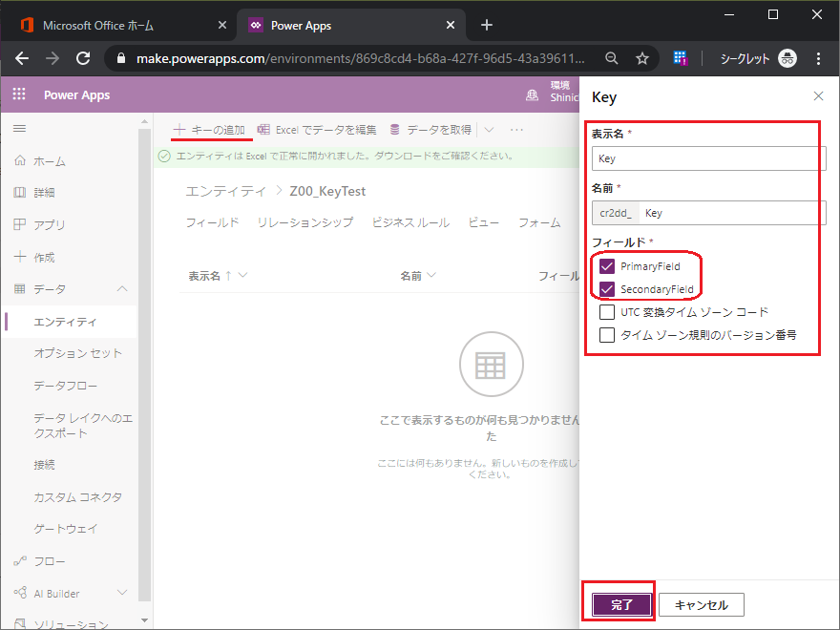Click the browser address bar URL
Image resolution: width=840 pixels, height=630 pixels.
coord(361,58)
